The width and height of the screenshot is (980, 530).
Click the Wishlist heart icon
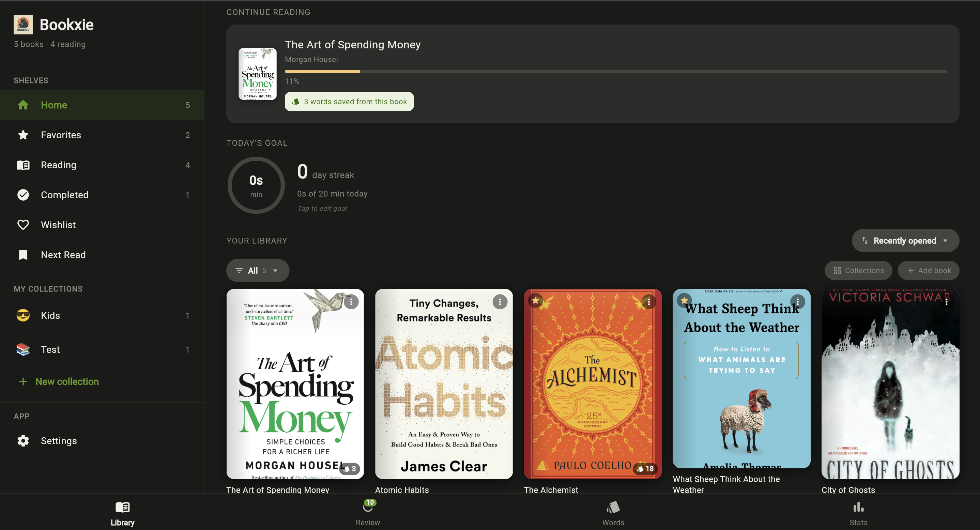23,225
